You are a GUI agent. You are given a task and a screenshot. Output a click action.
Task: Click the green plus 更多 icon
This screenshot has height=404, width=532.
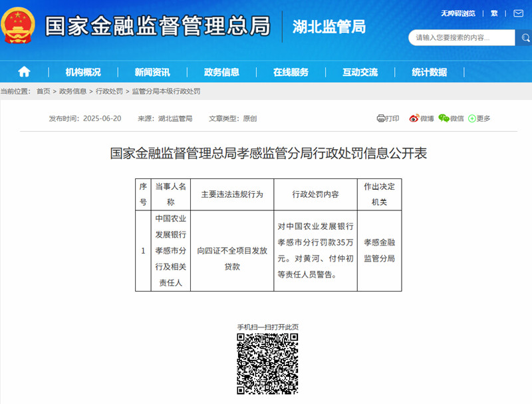tap(471, 118)
